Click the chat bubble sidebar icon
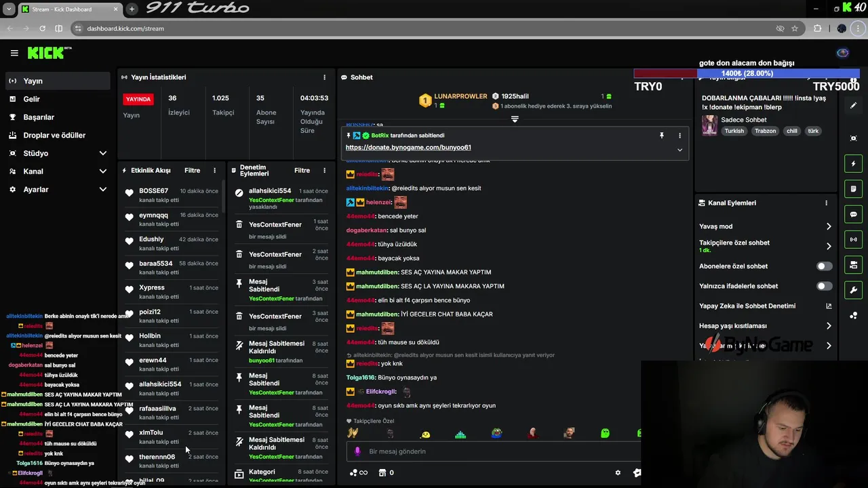Viewport: 868px width, 488px height. pyautogui.click(x=853, y=214)
